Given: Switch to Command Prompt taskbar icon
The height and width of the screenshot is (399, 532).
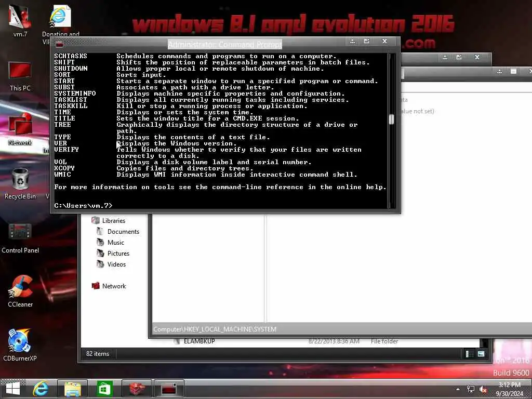Looking at the screenshot, I should pos(169,389).
